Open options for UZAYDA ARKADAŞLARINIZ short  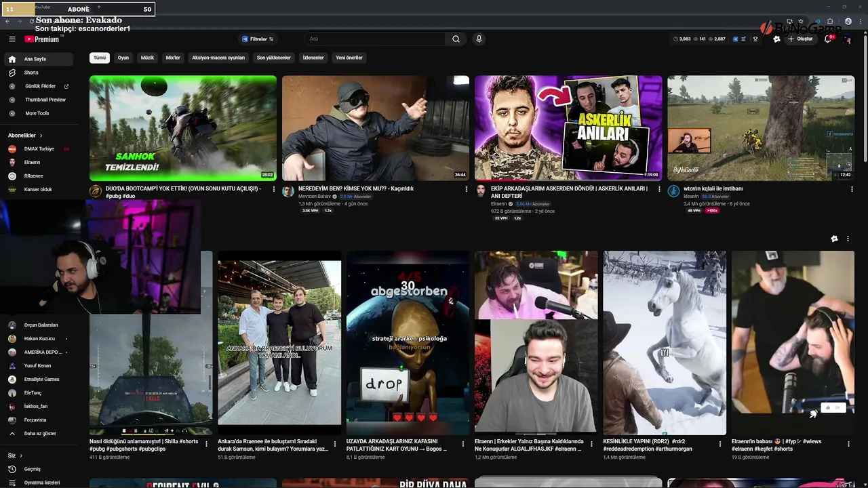click(x=462, y=445)
